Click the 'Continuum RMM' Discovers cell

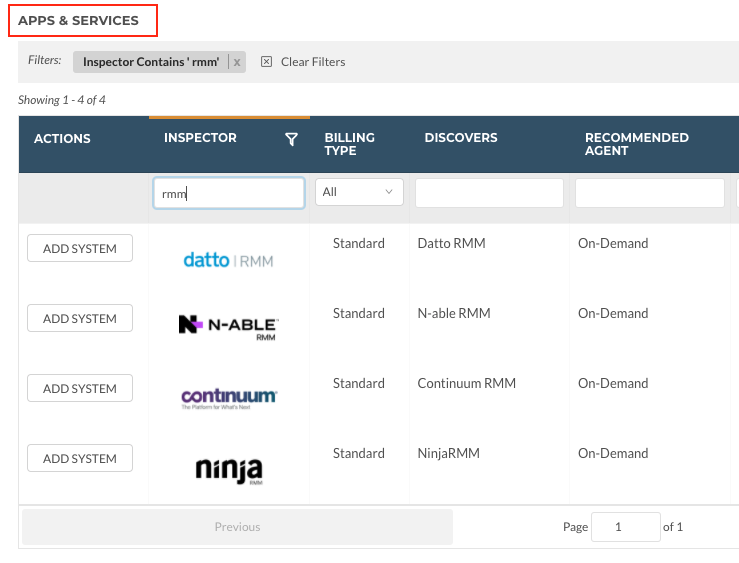pyautogui.click(x=467, y=383)
